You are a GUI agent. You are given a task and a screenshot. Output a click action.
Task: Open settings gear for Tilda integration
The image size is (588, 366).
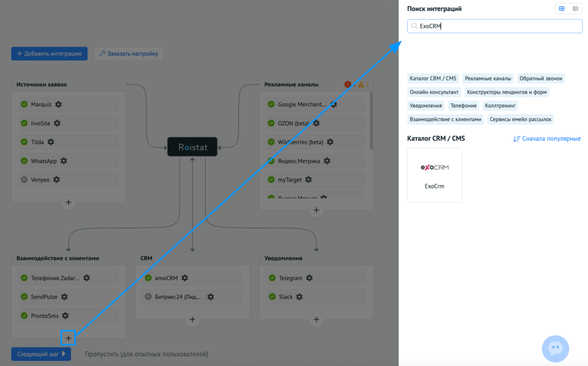click(51, 141)
